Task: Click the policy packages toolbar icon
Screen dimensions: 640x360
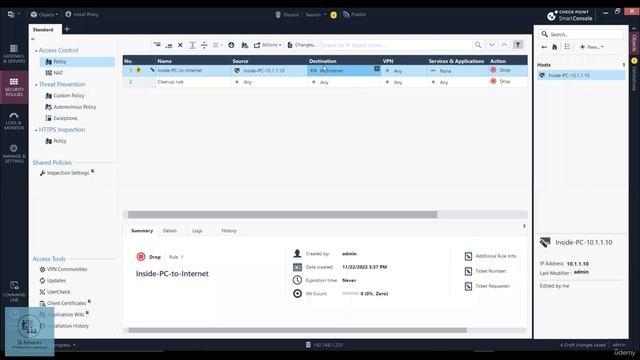Action: pos(244,45)
